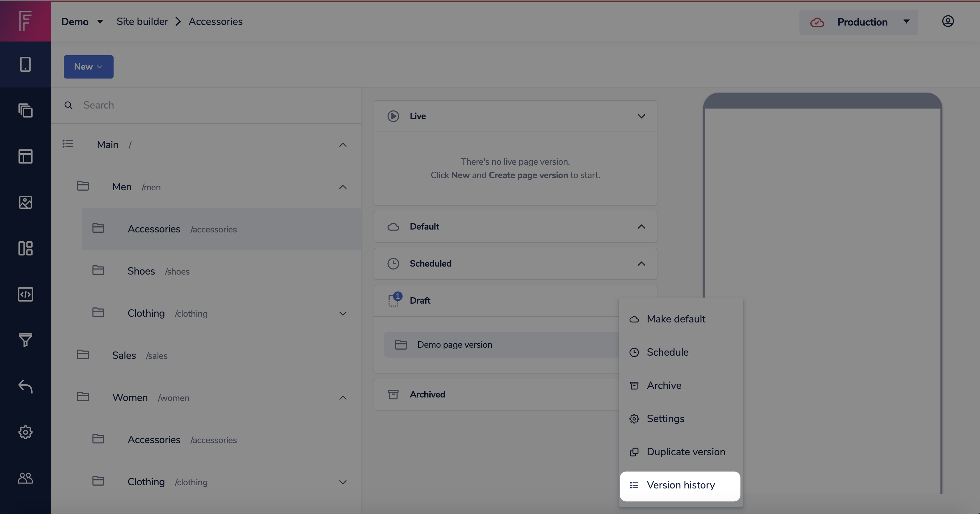Image resolution: width=980 pixels, height=514 pixels.
Task: Open the settings gear in left sidebar
Action: pos(26,432)
